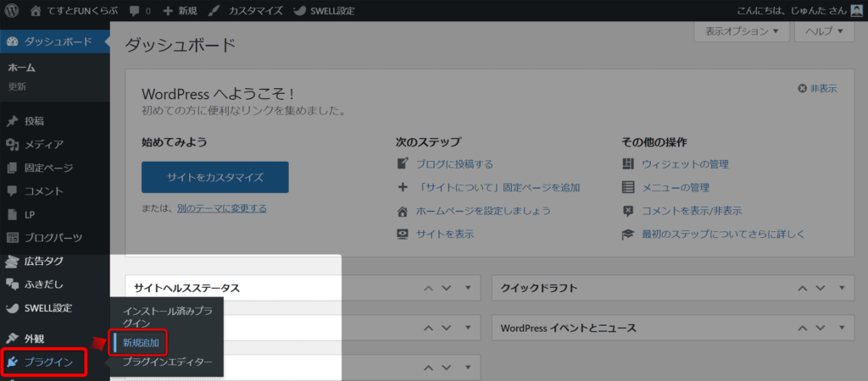Move WordPress イベントとニュース panel up
This screenshot has width=868, height=381.
click(x=803, y=328)
